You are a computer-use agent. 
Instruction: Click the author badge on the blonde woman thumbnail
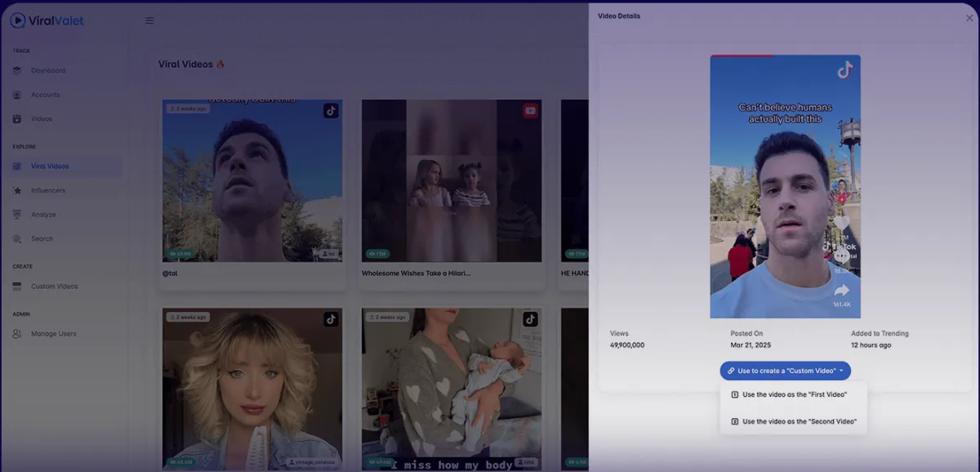[x=313, y=462]
